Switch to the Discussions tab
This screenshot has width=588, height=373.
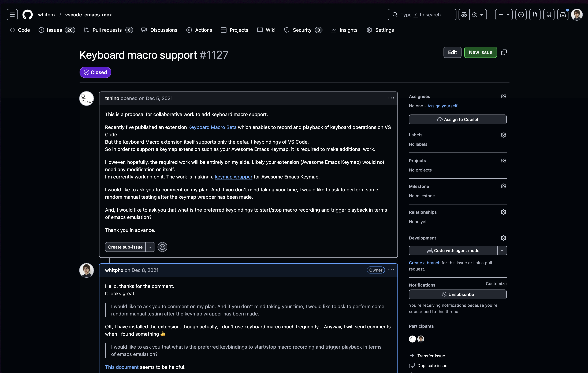coord(159,30)
